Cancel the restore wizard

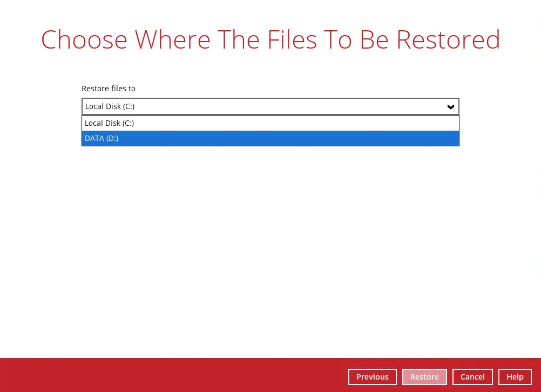pos(472,377)
